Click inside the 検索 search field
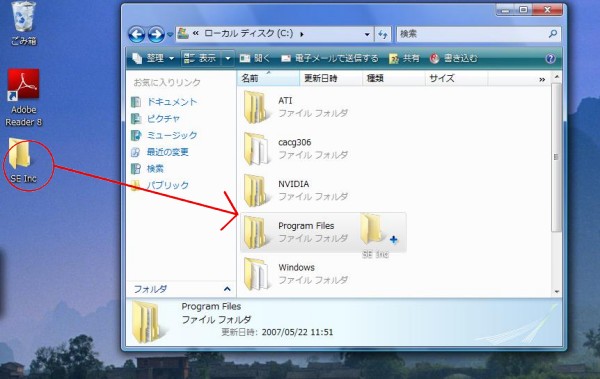The height and width of the screenshot is (379, 600). pos(473,34)
